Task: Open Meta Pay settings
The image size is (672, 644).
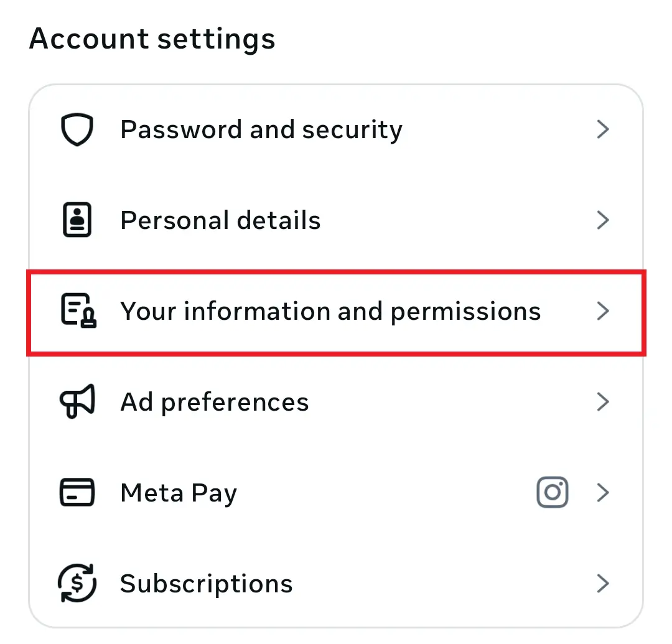Action: tap(179, 492)
